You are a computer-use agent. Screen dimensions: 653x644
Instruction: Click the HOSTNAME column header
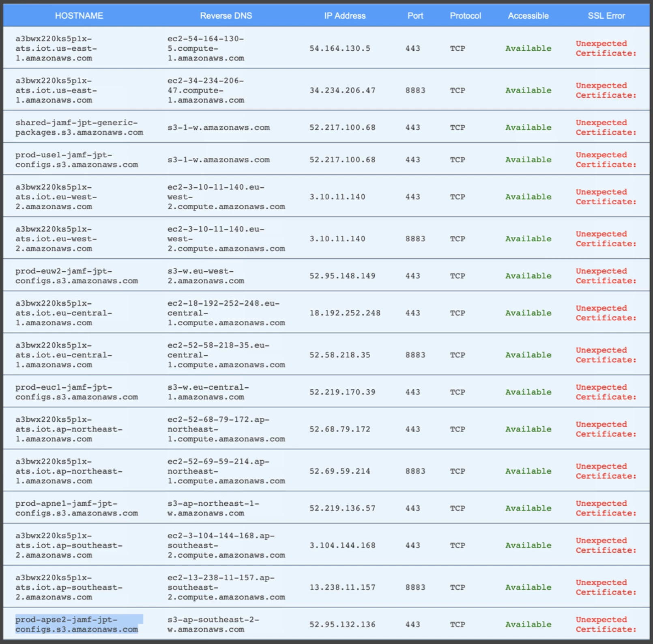point(79,16)
